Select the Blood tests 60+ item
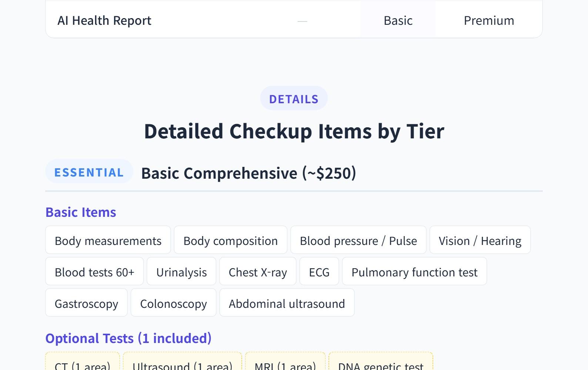Viewport: 588px width, 370px height. point(94,272)
